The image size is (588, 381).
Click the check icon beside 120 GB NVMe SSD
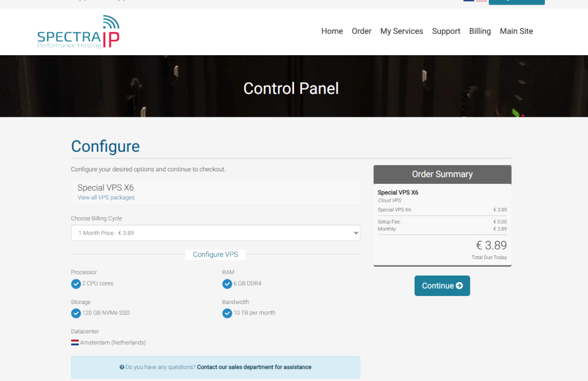pyautogui.click(x=76, y=313)
